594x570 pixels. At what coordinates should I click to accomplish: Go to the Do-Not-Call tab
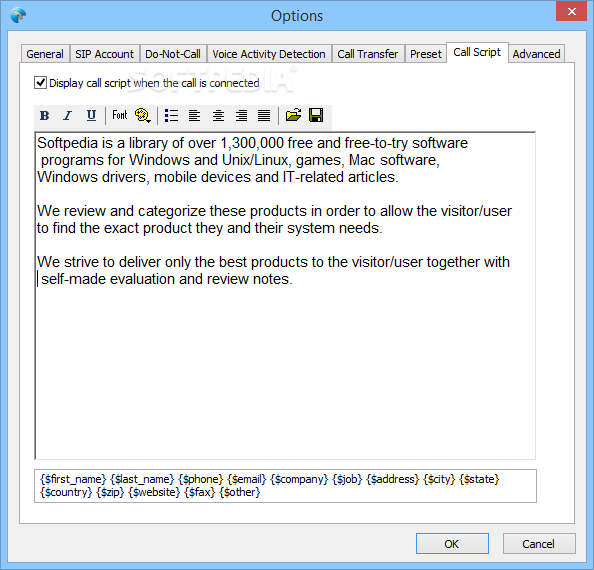point(173,54)
